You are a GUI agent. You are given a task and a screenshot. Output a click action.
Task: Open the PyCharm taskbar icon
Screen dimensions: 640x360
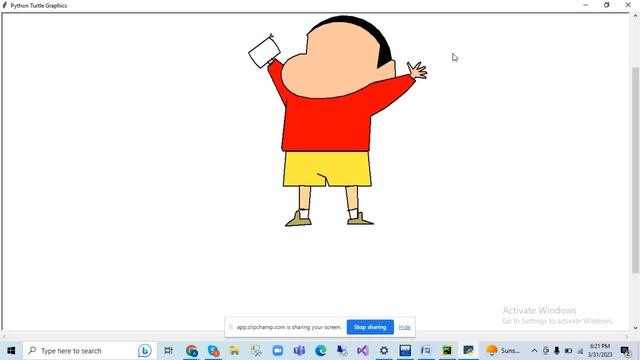coord(447,351)
